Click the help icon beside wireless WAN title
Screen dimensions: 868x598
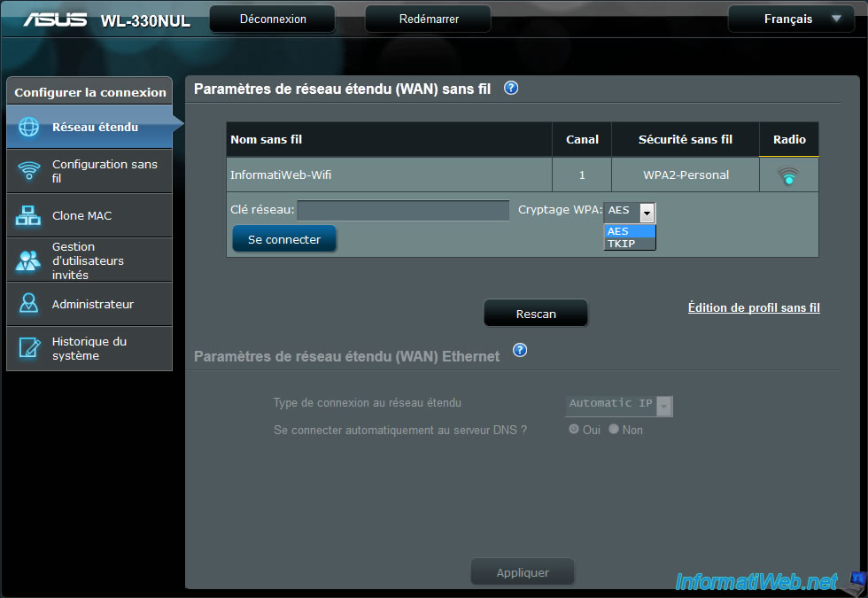(x=510, y=88)
